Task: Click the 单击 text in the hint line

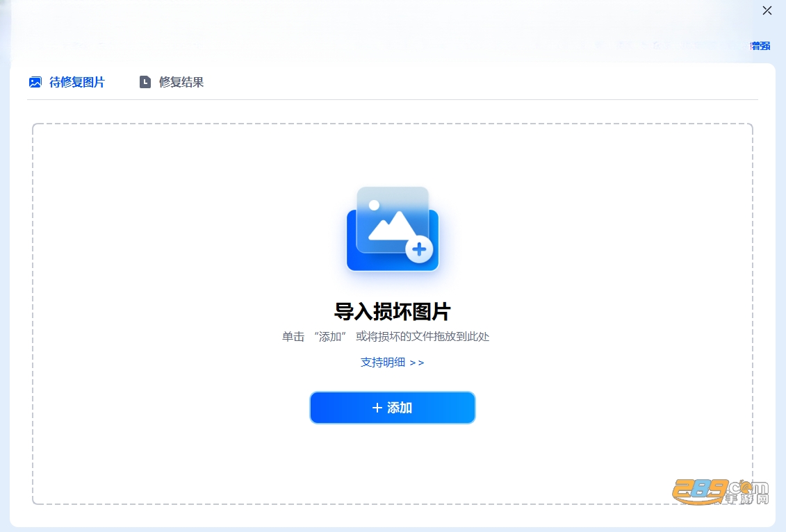Action: click(293, 337)
